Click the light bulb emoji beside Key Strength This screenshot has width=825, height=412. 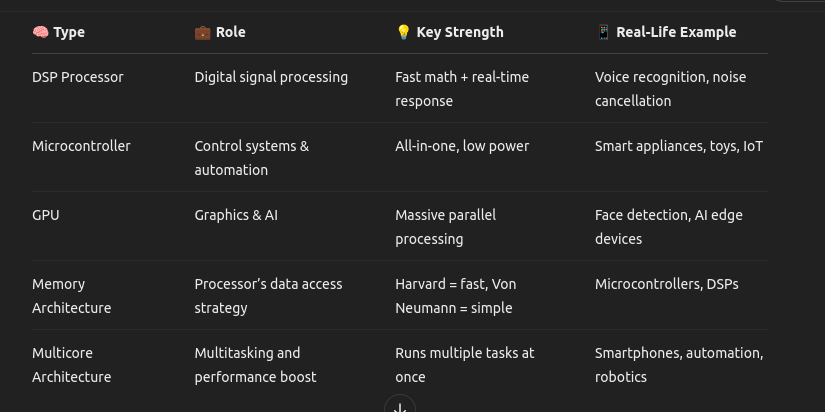(403, 32)
